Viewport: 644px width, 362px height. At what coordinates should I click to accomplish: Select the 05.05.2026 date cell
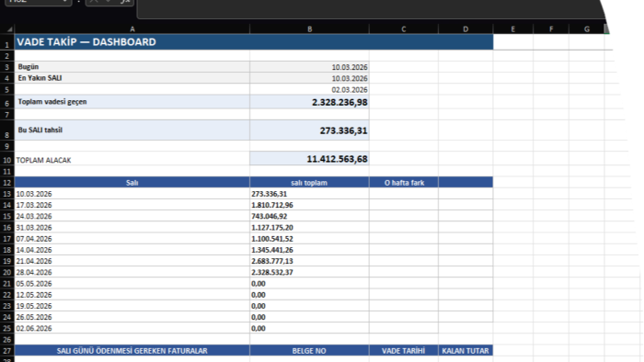[132, 283]
